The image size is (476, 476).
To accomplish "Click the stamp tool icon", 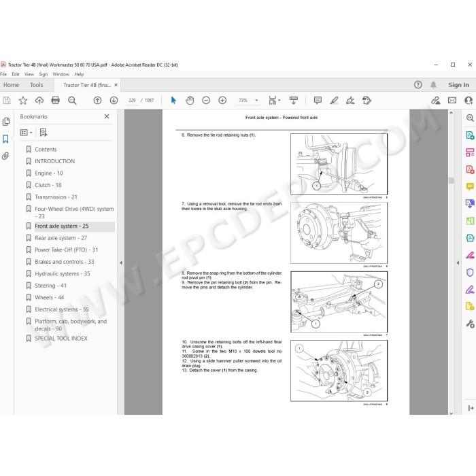I will click(x=367, y=100).
